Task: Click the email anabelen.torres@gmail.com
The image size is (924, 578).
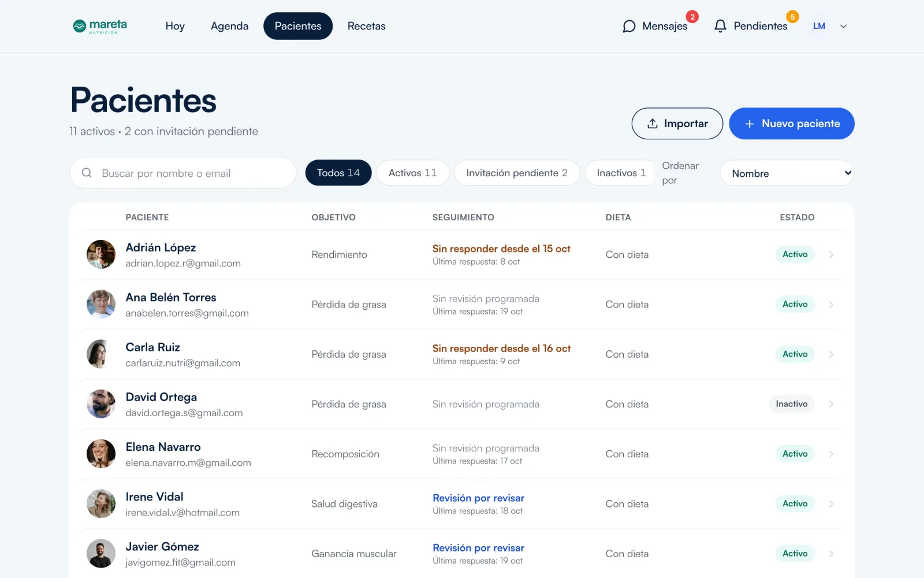Action: point(187,313)
